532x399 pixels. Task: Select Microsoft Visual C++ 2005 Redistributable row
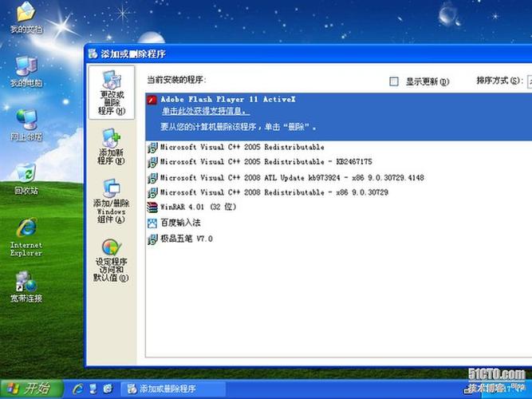point(339,148)
